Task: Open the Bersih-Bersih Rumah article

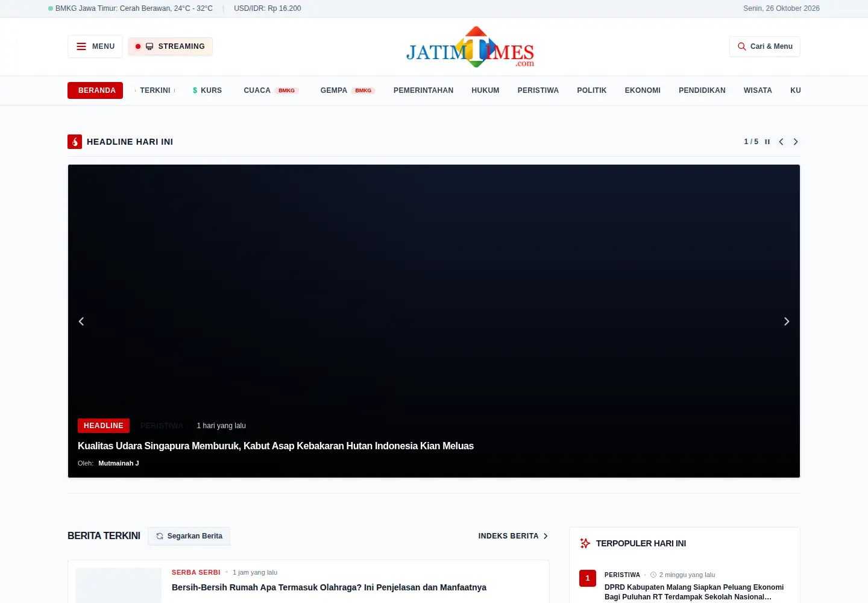Action: 329,587
